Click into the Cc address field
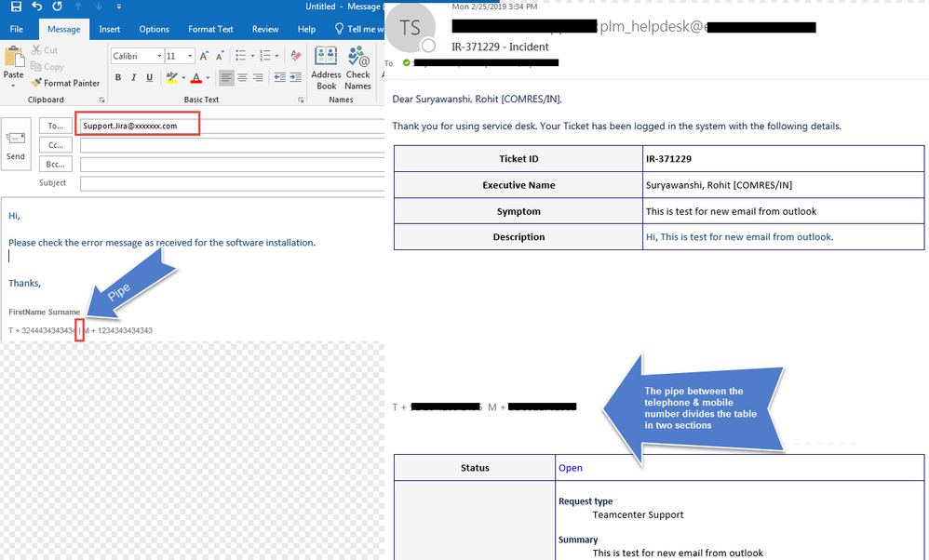This screenshot has height=560, width=929. click(x=233, y=145)
